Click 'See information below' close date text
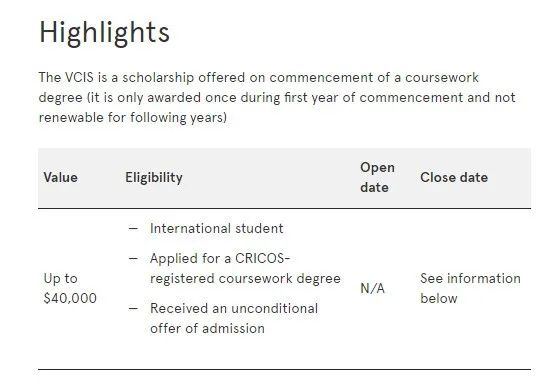The height and width of the screenshot is (391, 549). click(470, 288)
